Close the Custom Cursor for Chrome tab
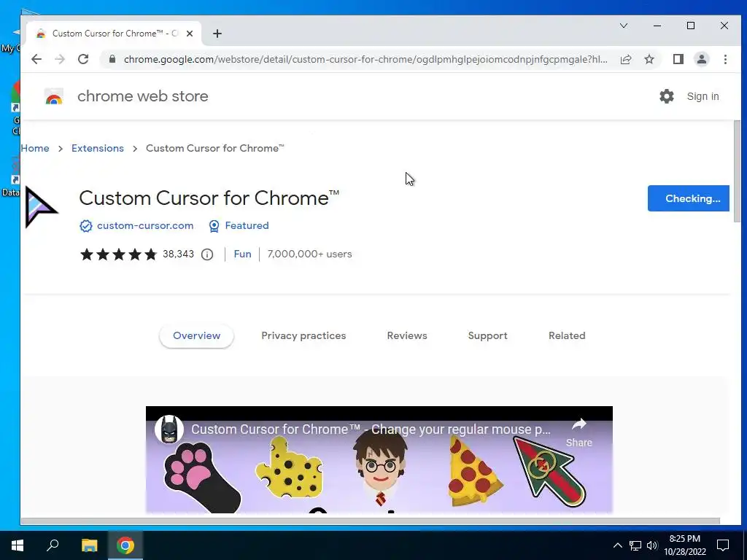The width and height of the screenshot is (747, 560). [x=190, y=34]
